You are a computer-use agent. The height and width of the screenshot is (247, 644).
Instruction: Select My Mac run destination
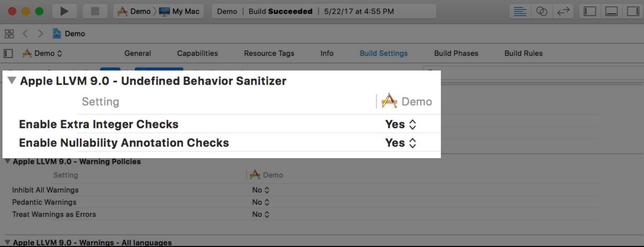(x=179, y=11)
